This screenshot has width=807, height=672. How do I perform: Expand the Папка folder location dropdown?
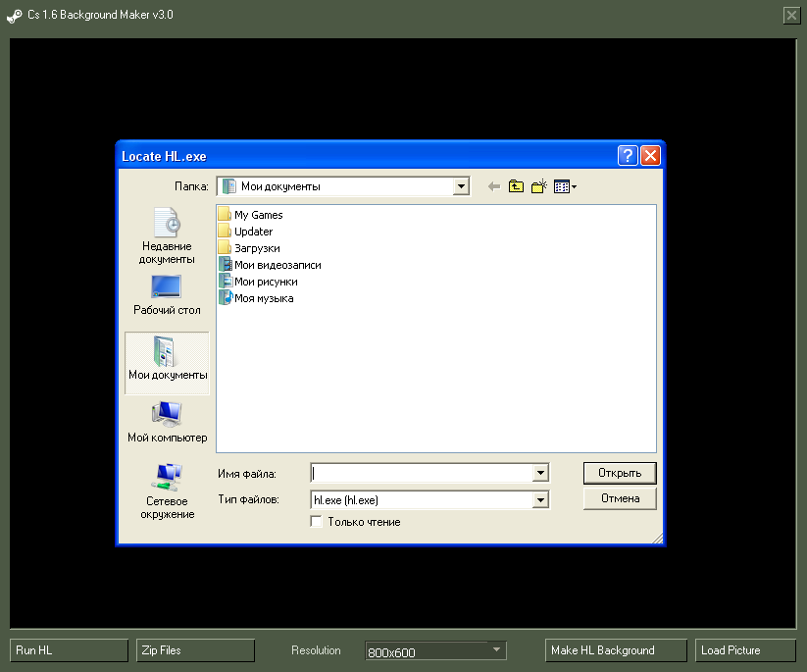pyautogui.click(x=461, y=186)
